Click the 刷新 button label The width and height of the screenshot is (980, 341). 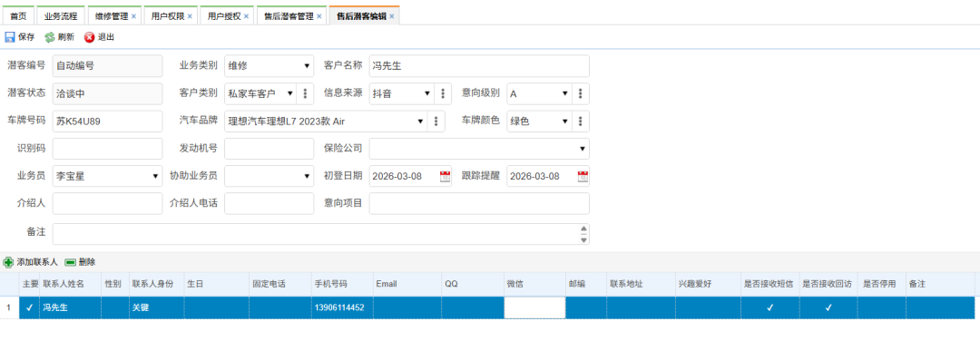point(66,37)
